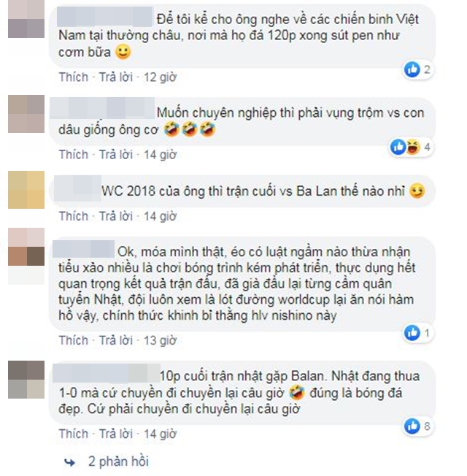467x476 pixels.
Task: Click the reply arrow icon beside 2 phản hồi
Action: coord(70,462)
